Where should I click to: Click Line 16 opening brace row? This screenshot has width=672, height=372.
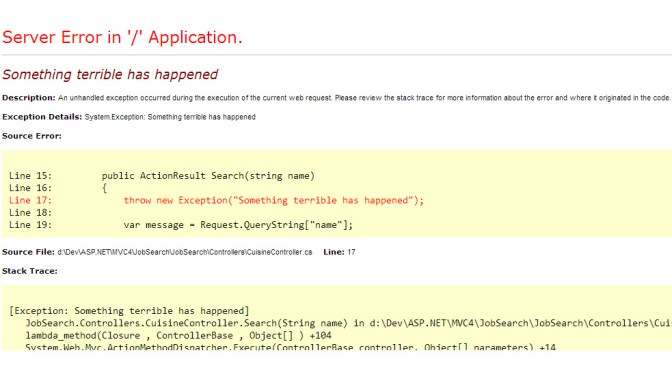point(58,188)
